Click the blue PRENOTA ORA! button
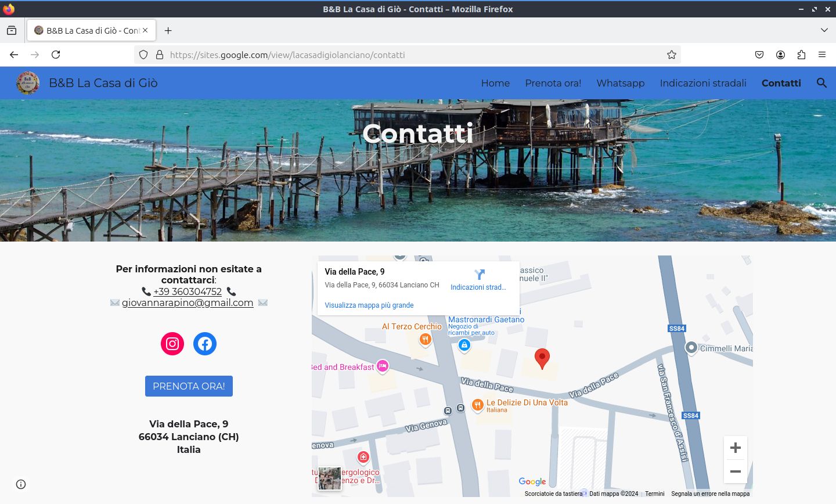836x504 pixels. tap(189, 386)
